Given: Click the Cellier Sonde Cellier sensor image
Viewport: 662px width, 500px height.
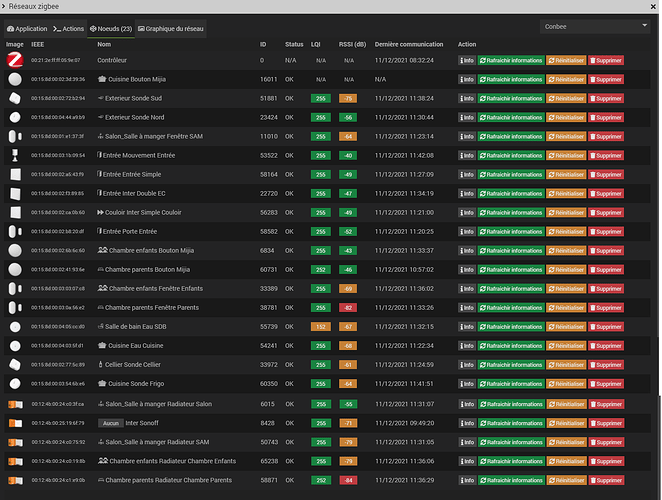Looking at the screenshot, I should 15,364.
